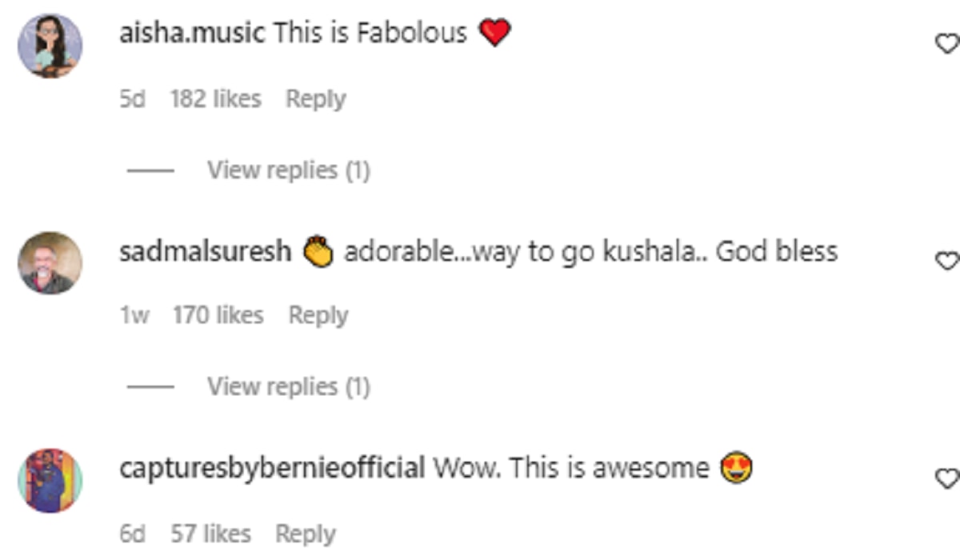This screenshot has height=560, width=960.
Task: Like sadmalsuresh's comment with the heart
Action: 946,261
